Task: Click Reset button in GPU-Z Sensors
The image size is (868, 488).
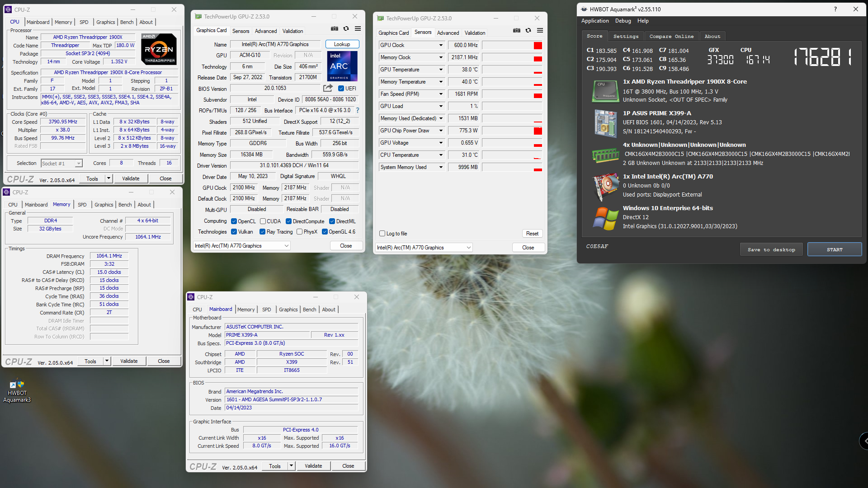Action: pos(532,234)
